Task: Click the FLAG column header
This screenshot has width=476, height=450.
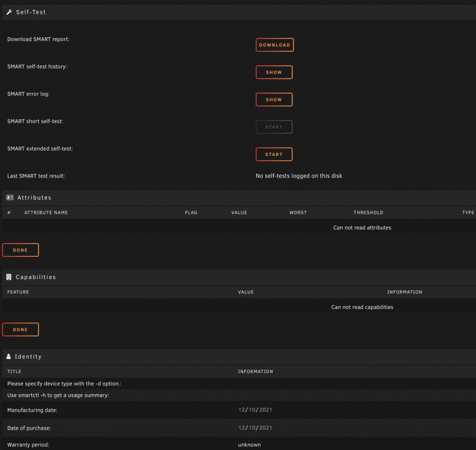Action: pyautogui.click(x=191, y=212)
